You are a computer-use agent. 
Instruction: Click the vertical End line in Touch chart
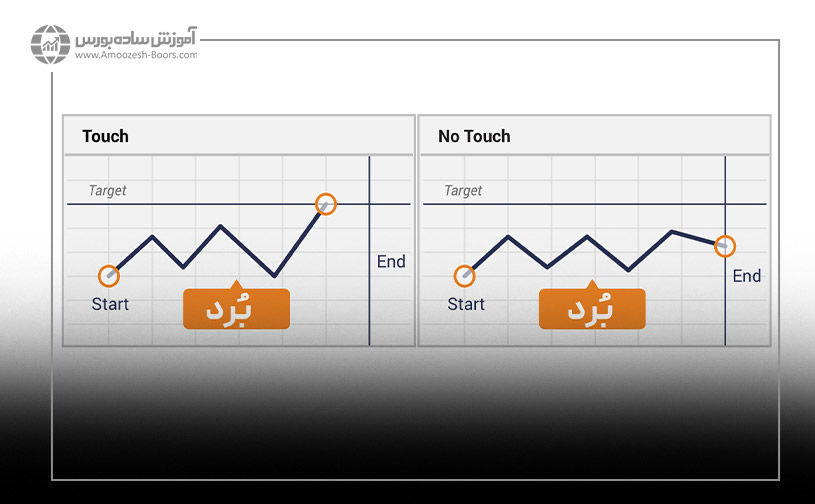(369, 300)
